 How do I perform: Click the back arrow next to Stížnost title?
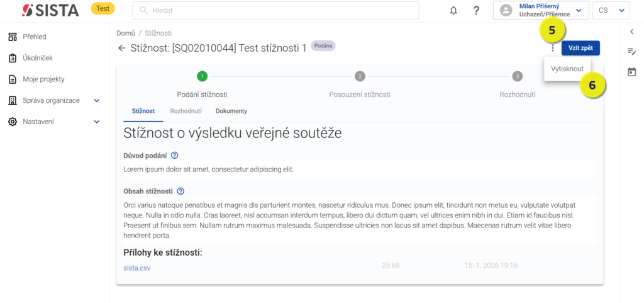pos(121,48)
